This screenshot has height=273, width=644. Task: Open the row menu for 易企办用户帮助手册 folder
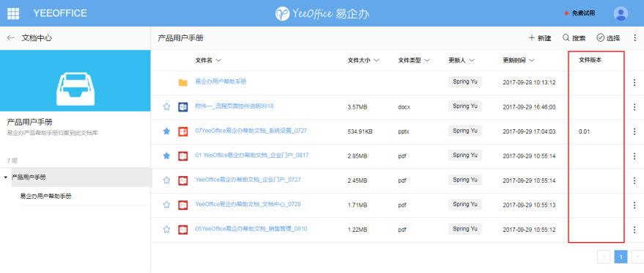[634, 83]
